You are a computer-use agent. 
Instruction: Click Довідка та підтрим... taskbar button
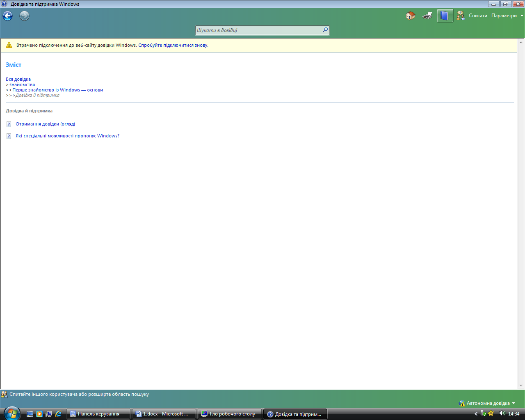click(295, 414)
